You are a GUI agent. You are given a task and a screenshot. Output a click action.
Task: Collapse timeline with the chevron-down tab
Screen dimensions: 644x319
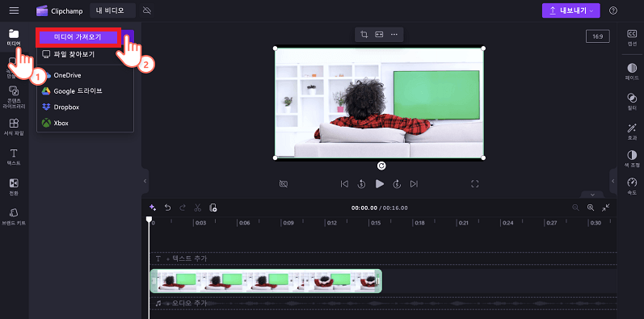592,195
